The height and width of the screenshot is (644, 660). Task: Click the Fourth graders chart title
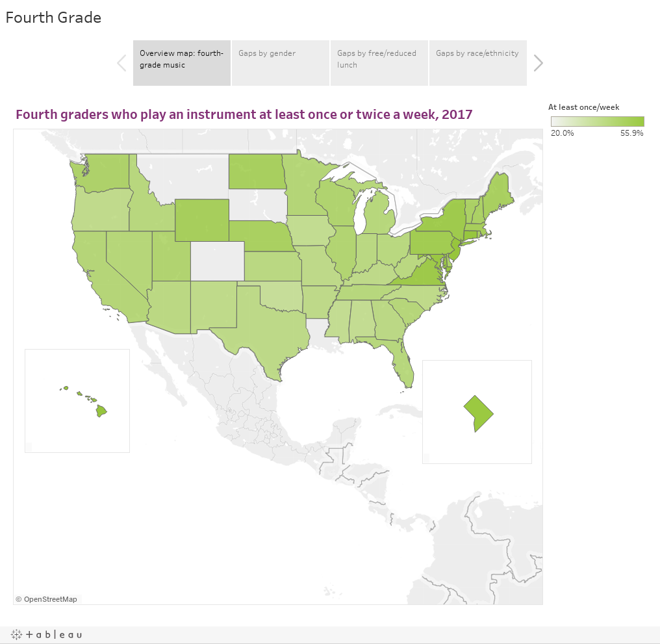pyautogui.click(x=244, y=114)
